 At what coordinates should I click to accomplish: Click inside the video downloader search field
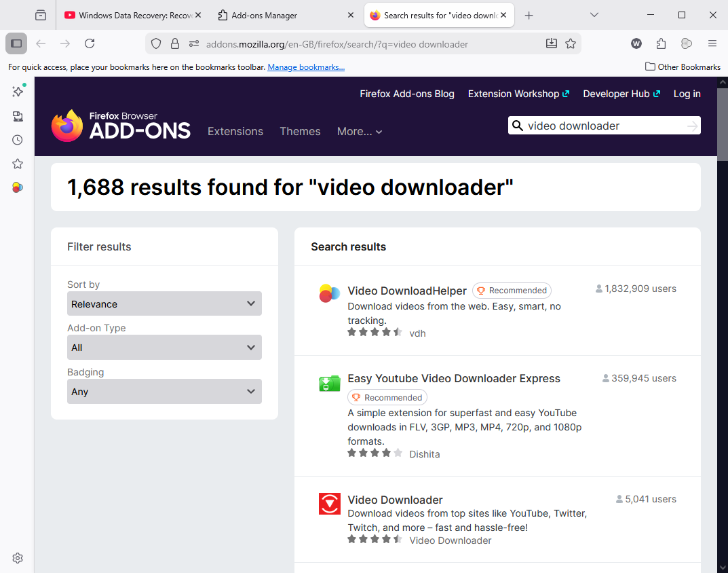[604, 126]
